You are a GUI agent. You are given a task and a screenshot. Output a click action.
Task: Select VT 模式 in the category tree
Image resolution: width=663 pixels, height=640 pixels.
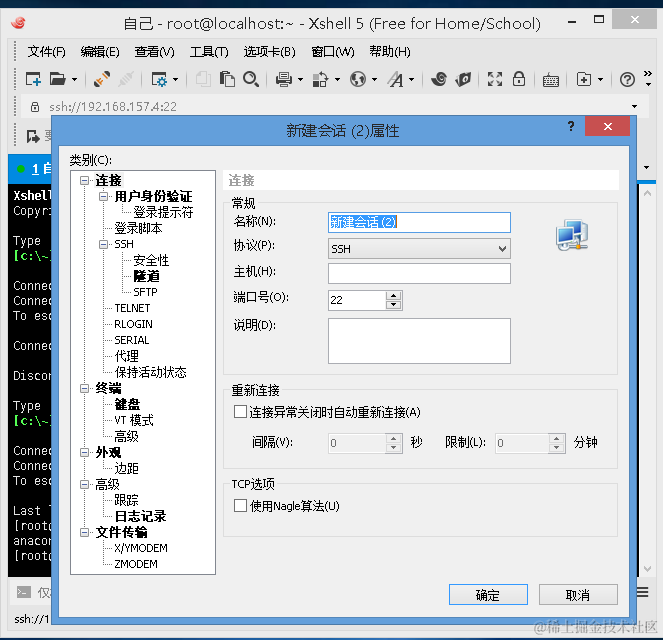pos(134,420)
